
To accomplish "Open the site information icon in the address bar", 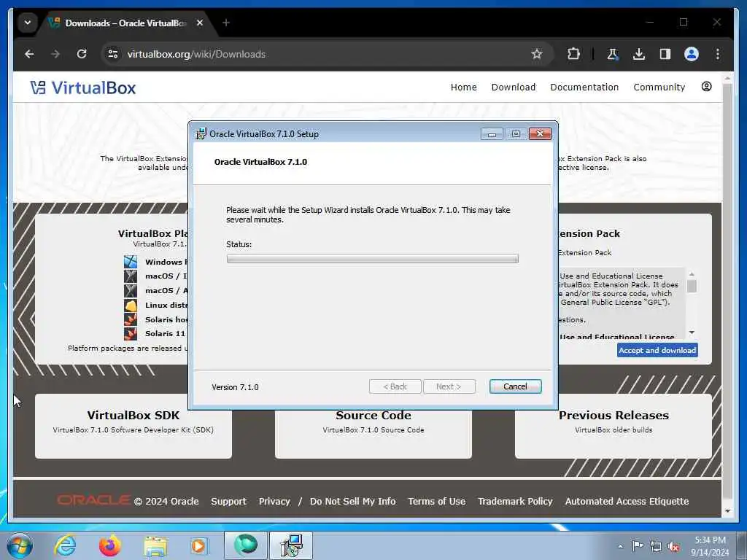I will click(x=113, y=54).
